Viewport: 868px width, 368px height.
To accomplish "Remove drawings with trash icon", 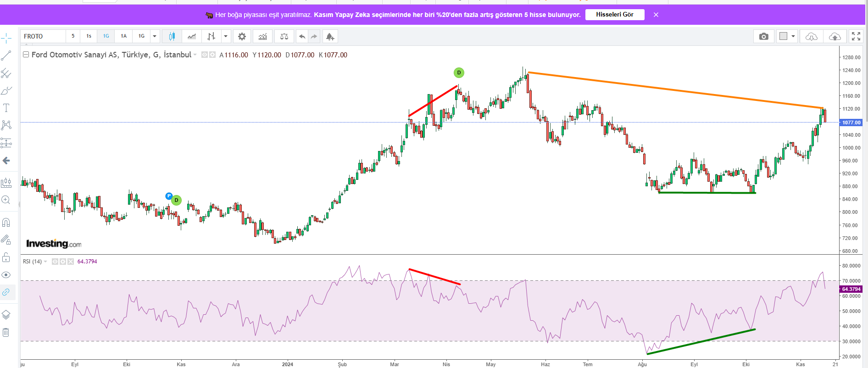I will click(6, 332).
